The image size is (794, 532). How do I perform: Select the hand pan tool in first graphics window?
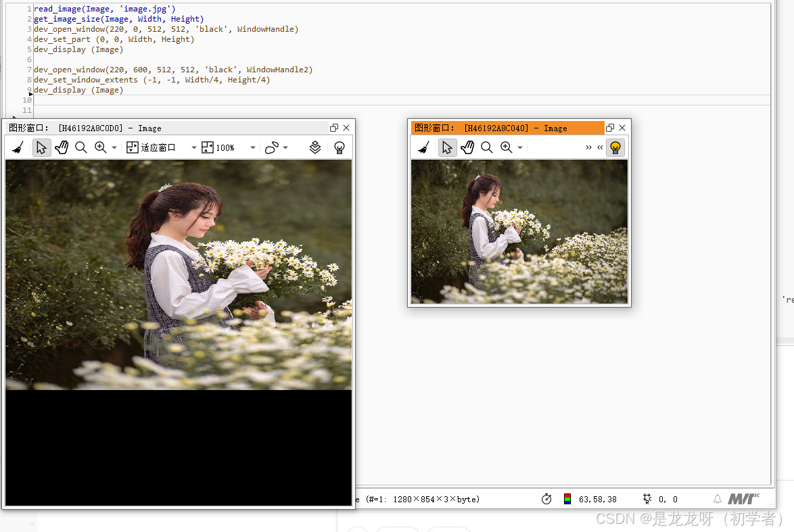pyautogui.click(x=62, y=147)
